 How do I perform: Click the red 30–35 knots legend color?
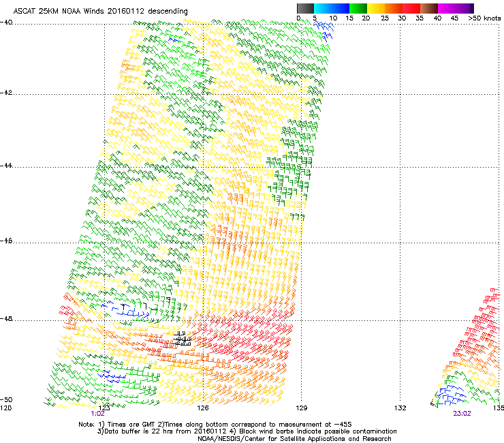click(x=411, y=8)
